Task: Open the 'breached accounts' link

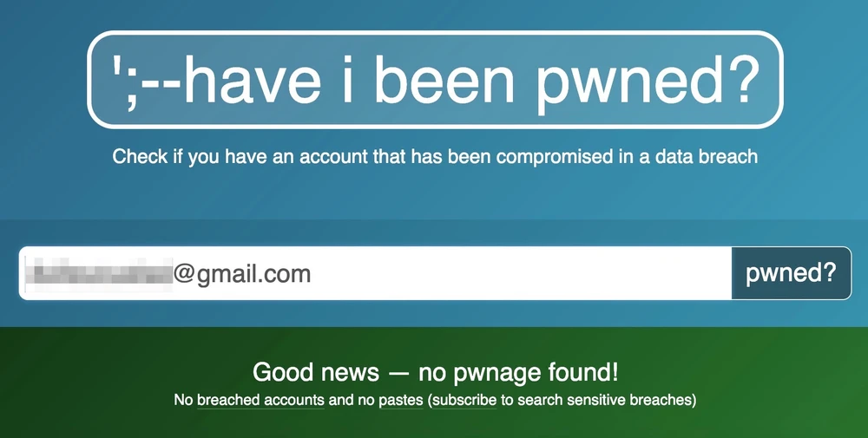Action: (x=260, y=400)
